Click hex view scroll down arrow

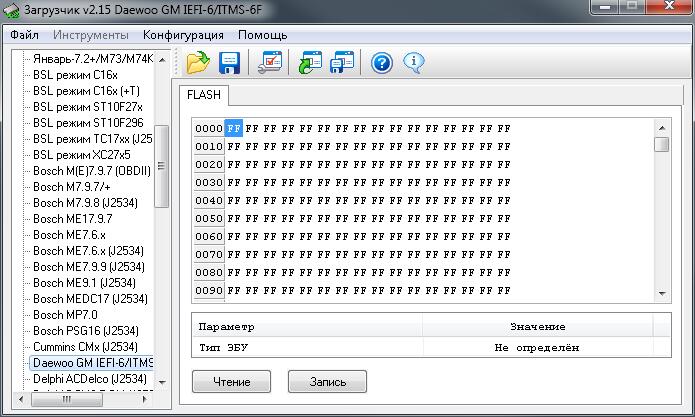662,293
